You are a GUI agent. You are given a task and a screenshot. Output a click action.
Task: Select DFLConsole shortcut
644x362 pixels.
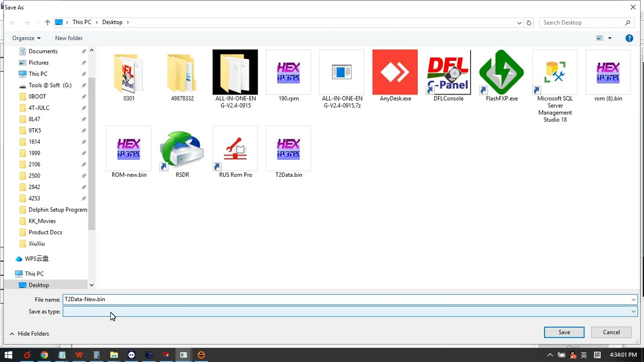[449, 76]
